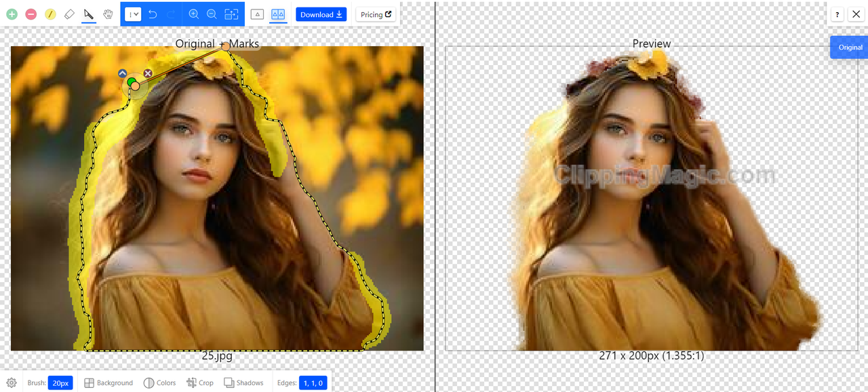Image resolution: width=868 pixels, height=392 pixels.
Task: Click the blue chevron-up icon beside scalpel point
Action: 122,73
